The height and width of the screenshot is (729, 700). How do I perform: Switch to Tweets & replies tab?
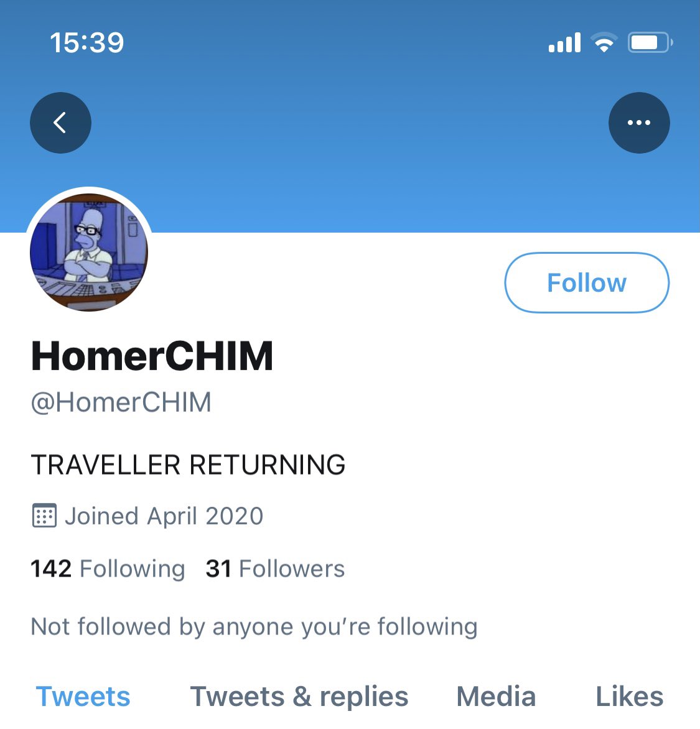(299, 697)
